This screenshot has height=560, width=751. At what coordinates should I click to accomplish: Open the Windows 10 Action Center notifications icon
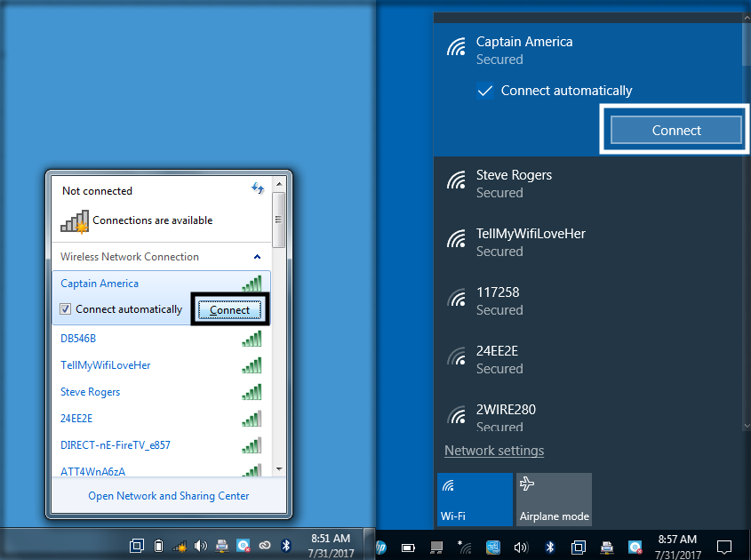click(724, 546)
